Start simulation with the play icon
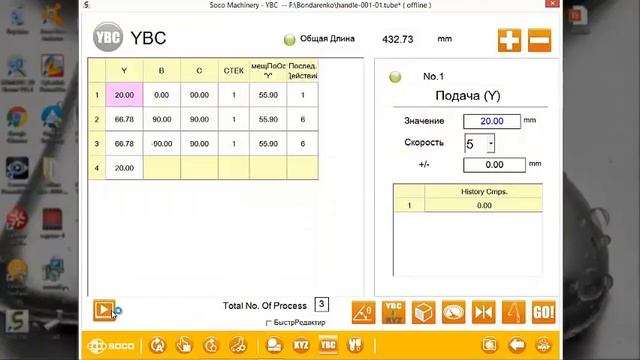 pos(104,310)
